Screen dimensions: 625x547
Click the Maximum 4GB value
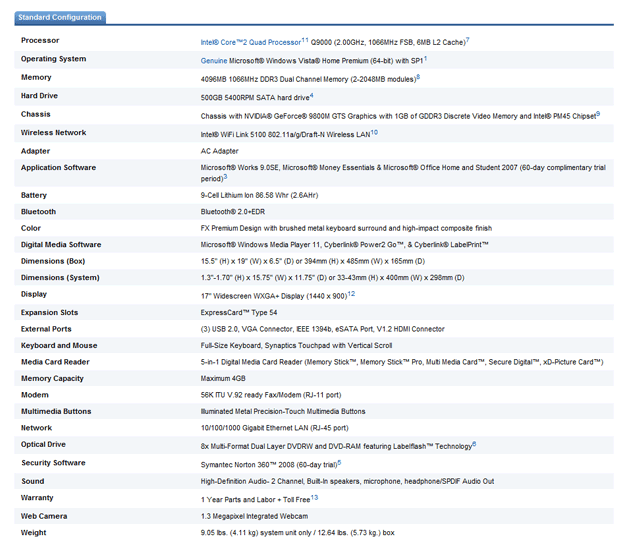tap(223, 378)
